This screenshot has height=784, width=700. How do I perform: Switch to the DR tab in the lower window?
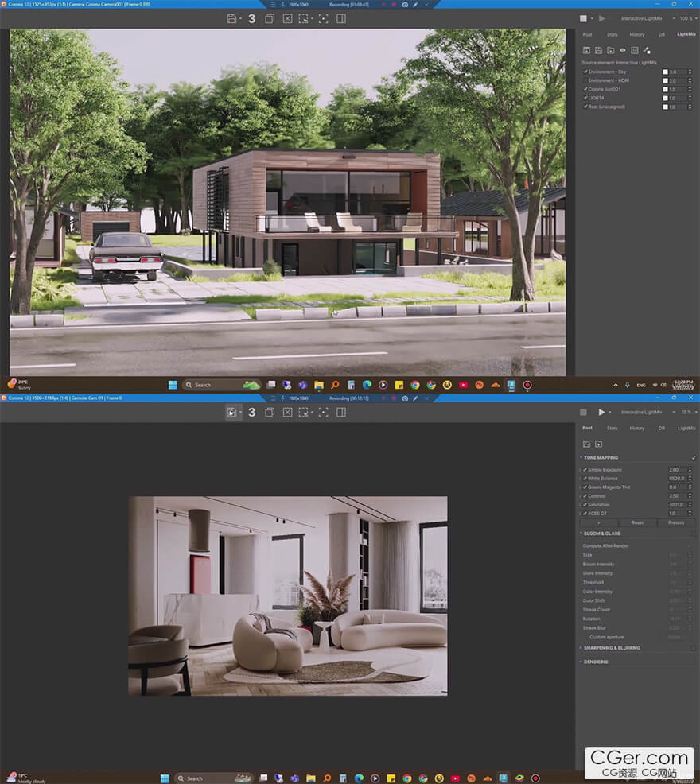tap(662, 428)
